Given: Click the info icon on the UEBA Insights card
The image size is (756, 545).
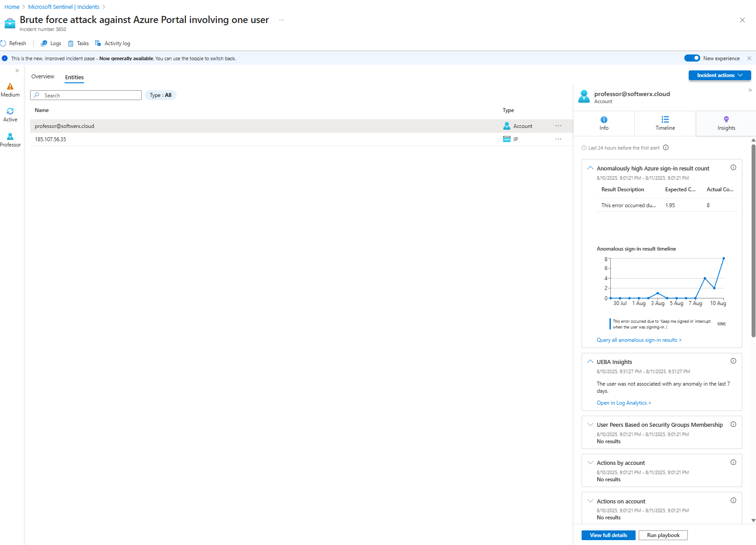Looking at the screenshot, I should [733, 361].
